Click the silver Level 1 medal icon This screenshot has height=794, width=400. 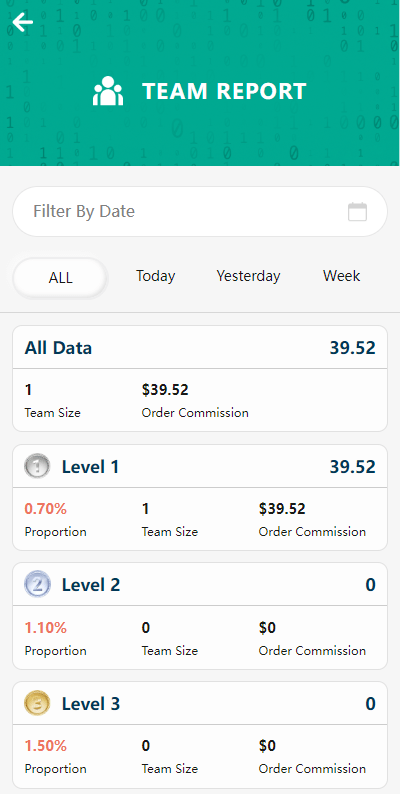tap(37, 466)
